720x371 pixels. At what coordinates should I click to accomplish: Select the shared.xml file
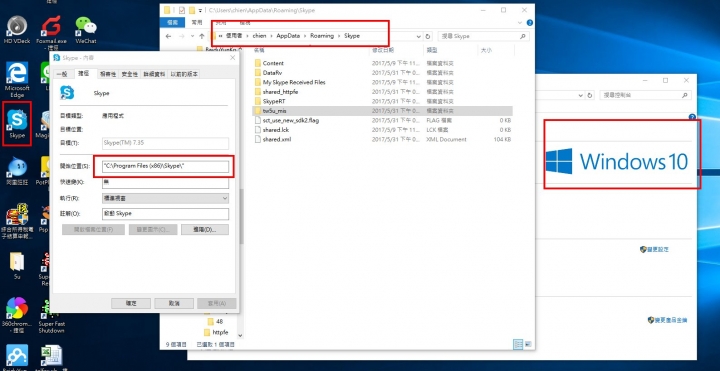(272, 139)
